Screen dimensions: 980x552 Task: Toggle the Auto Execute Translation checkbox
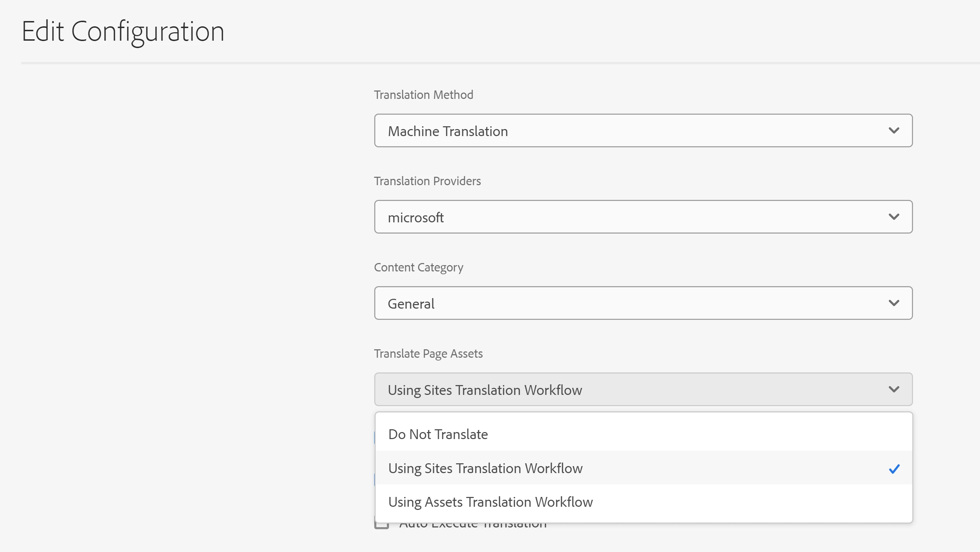coord(382,525)
